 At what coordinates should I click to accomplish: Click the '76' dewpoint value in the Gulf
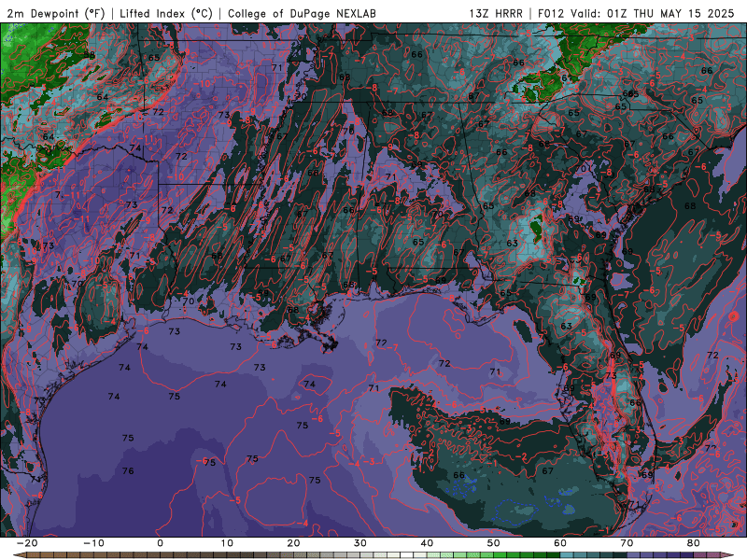coord(128,471)
